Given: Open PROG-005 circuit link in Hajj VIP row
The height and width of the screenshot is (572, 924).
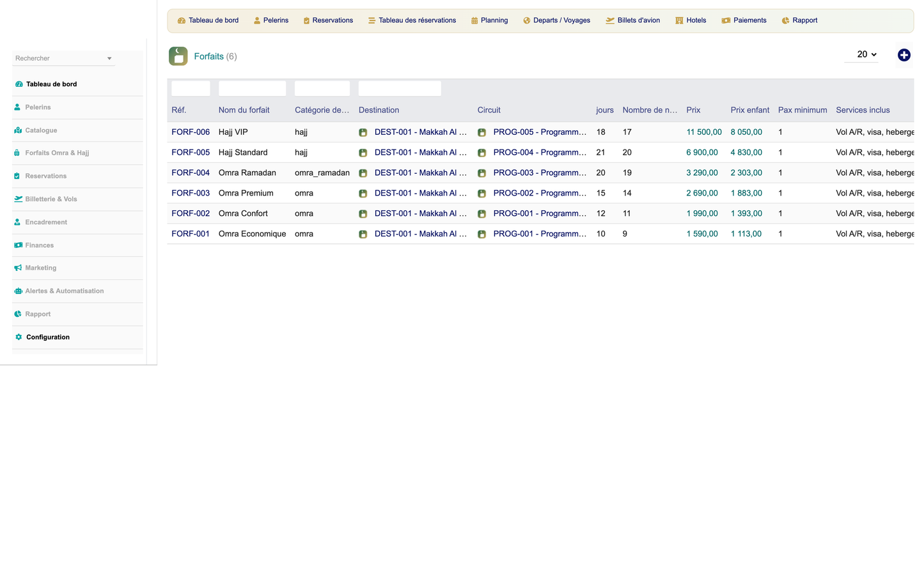Looking at the screenshot, I should [x=540, y=132].
